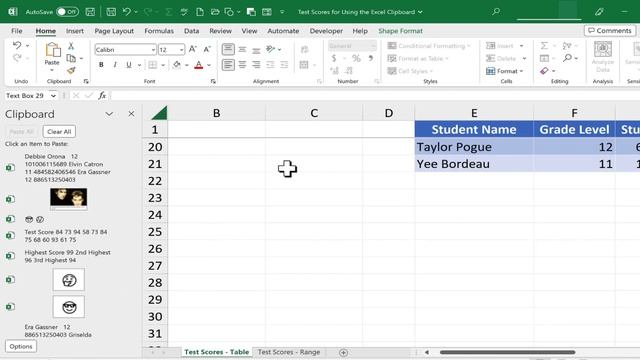This screenshot has width=640, height=360.
Task: Open the Clipboard pane options chevron
Action: [x=109, y=114]
